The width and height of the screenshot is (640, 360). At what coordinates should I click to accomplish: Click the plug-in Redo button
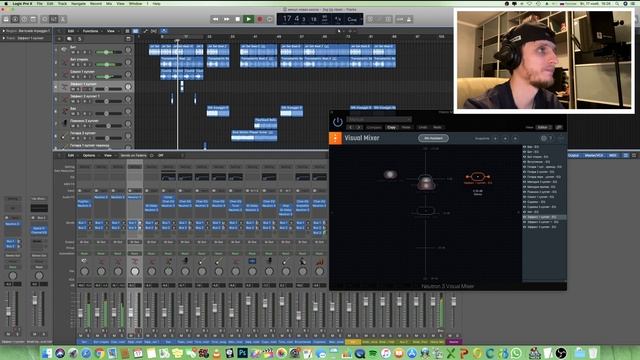(437, 127)
